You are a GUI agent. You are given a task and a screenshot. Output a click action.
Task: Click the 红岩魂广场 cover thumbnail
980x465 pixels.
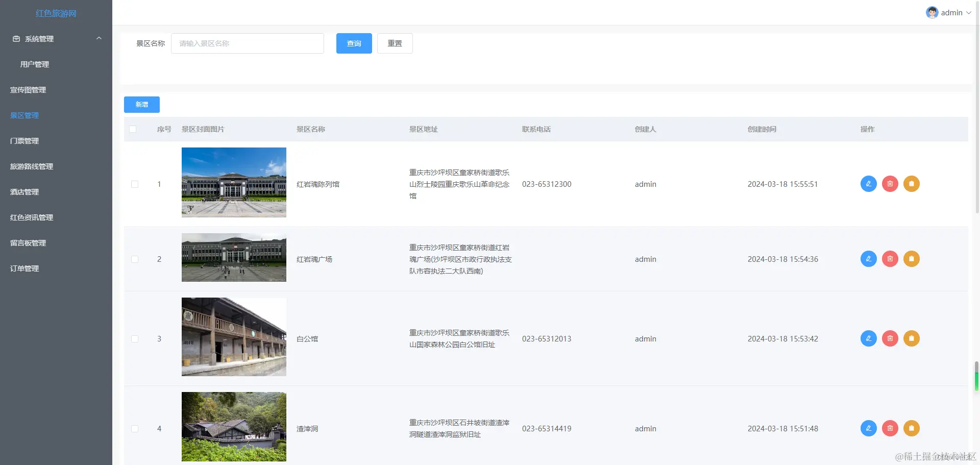pyautogui.click(x=234, y=258)
